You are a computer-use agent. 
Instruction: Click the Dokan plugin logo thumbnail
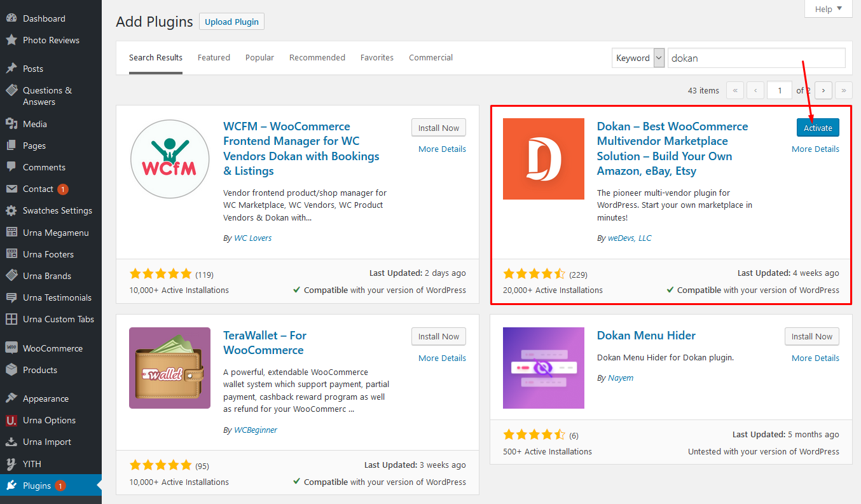(x=544, y=159)
